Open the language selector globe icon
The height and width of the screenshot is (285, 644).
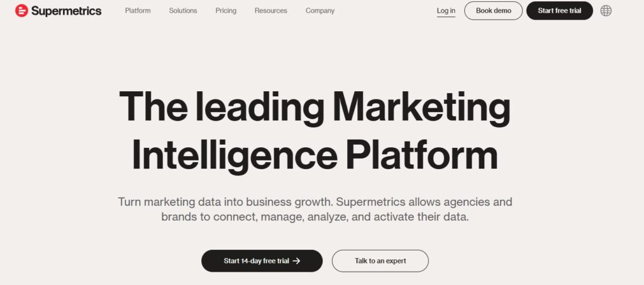[x=606, y=11]
